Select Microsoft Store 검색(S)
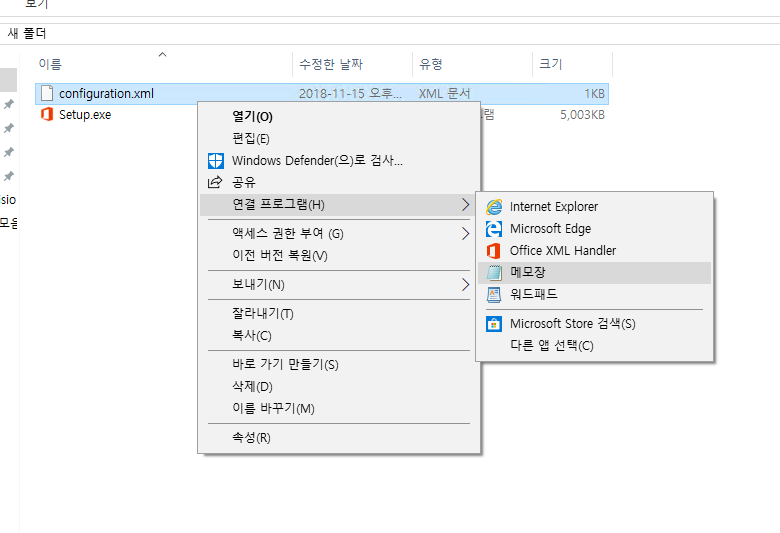The width and height of the screenshot is (780, 533). [594, 324]
